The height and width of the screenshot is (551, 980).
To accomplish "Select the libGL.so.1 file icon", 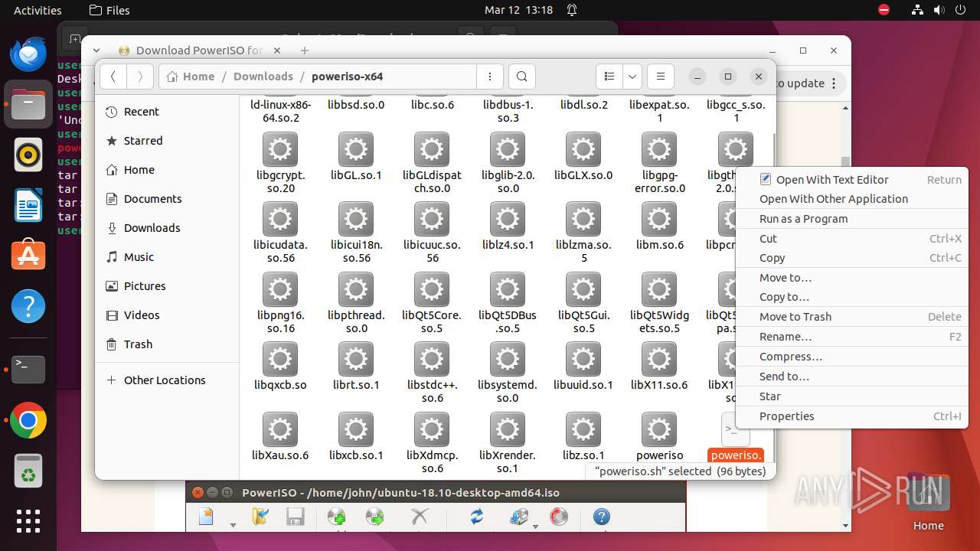I will pyautogui.click(x=356, y=149).
